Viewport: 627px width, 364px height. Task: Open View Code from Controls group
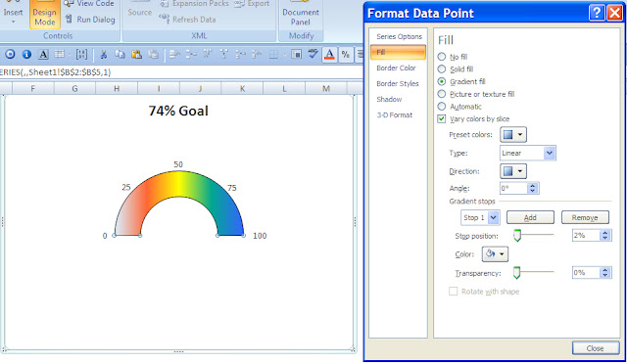click(89, 4)
